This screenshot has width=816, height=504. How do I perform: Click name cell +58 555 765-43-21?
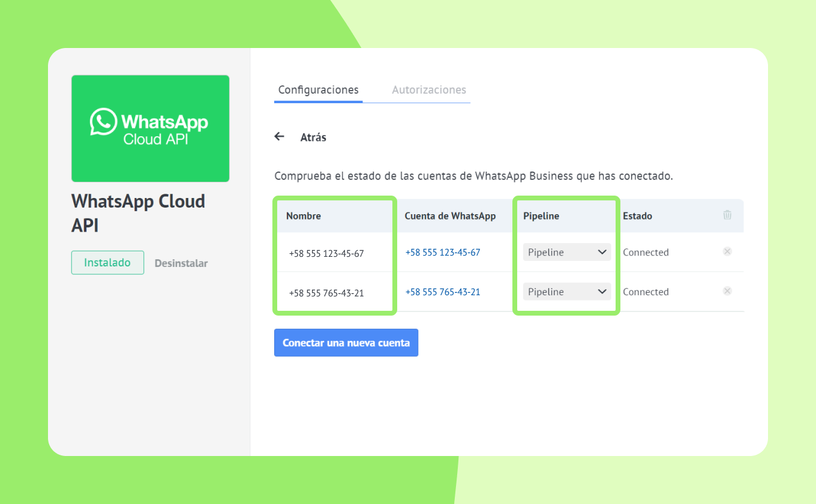point(326,293)
